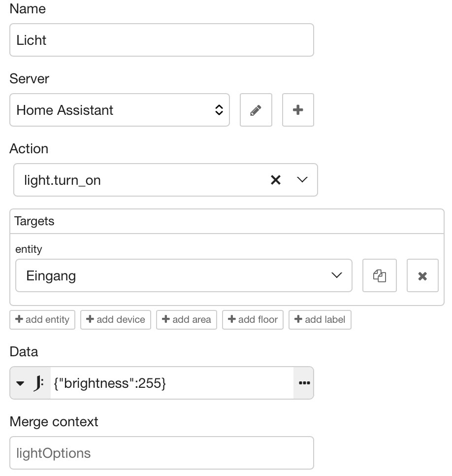Image resolution: width=452 pixels, height=476 pixels.
Task: Focus the Name field containing Licht
Action: [x=161, y=40]
